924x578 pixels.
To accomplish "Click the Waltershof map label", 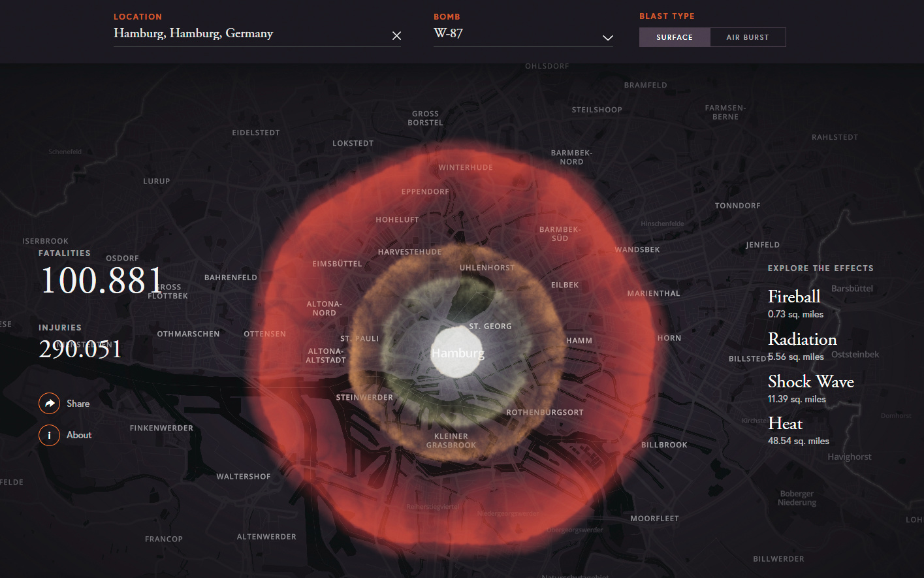I will [x=244, y=477].
